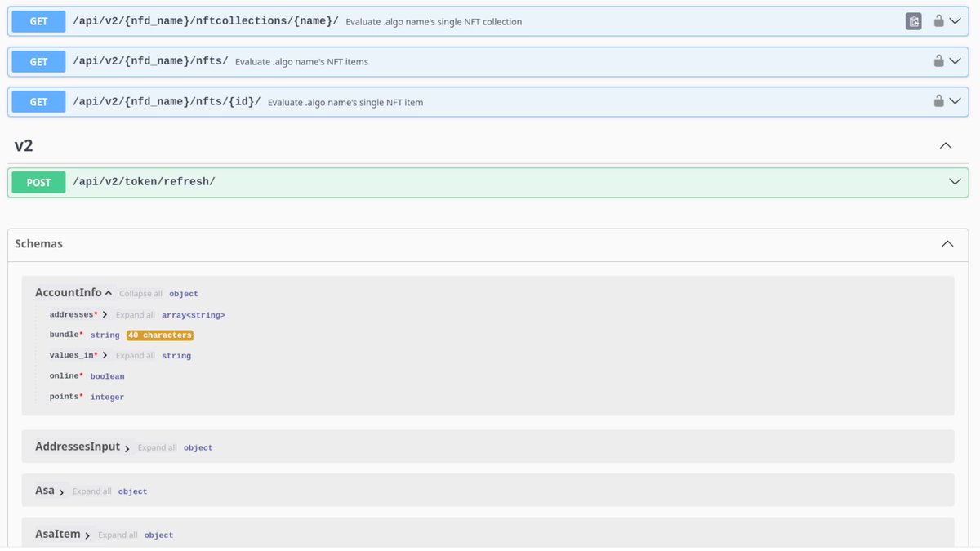Click Expand all next to Asa
This screenshot has width=980, height=551.
coord(92,491)
